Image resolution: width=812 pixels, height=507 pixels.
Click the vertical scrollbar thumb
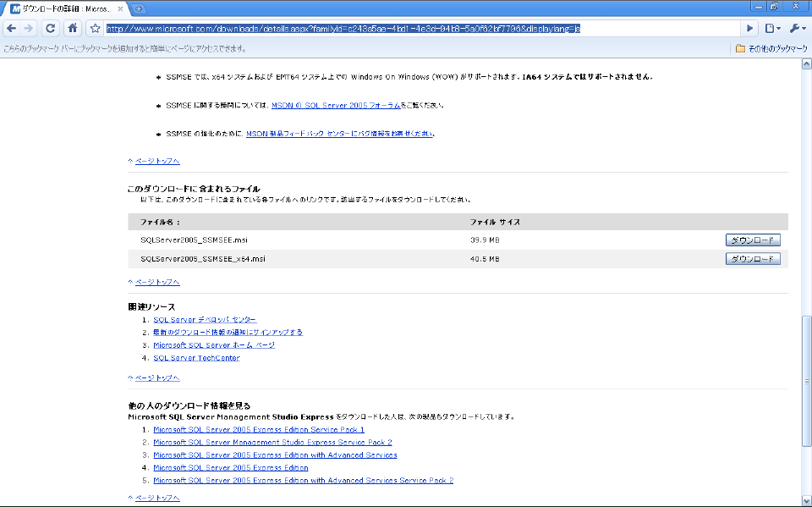pyautogui.click(x=806, y=381)
